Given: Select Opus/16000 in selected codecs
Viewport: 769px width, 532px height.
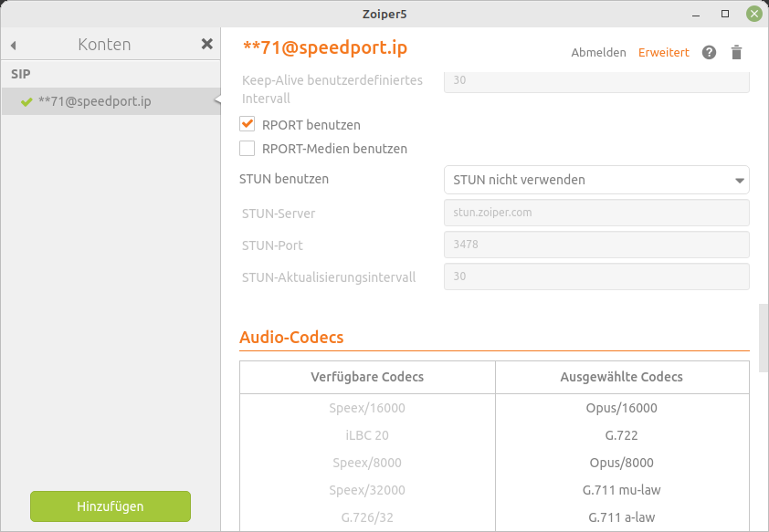Looking at the screenshot, I should tap(621, 408).
